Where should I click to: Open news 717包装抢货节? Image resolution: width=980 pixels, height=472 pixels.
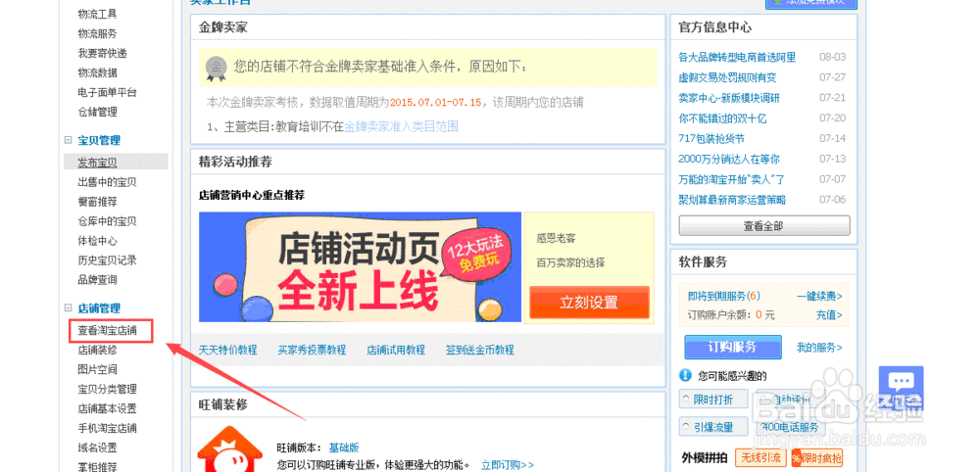click(x=711, y=139)
